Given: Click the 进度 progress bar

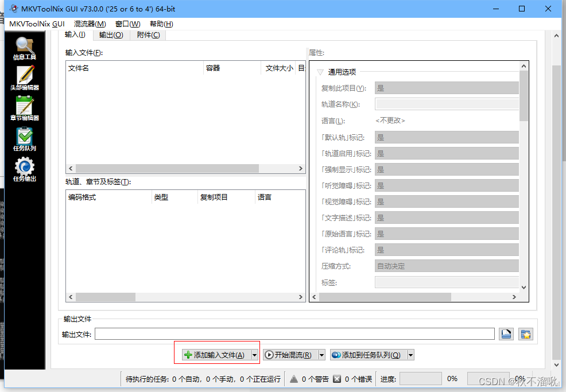Looking at the screenshot, I should [421, 379].
